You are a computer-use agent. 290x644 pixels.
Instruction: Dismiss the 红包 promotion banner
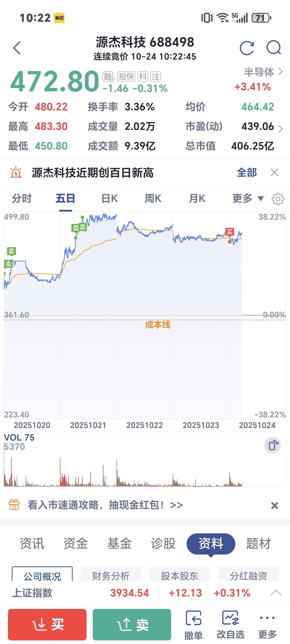pyautogui.click(x=275, y=505)
